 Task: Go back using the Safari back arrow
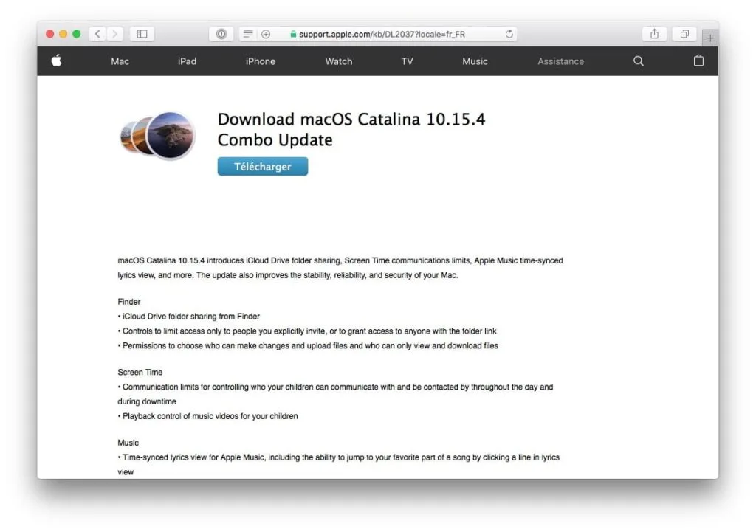[98, 34]
